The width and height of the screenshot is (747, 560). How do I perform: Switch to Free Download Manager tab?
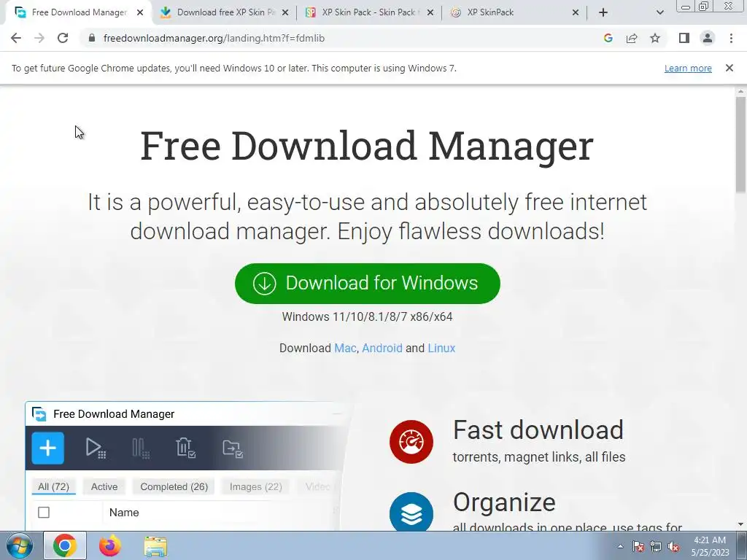[x=79, y=12]
